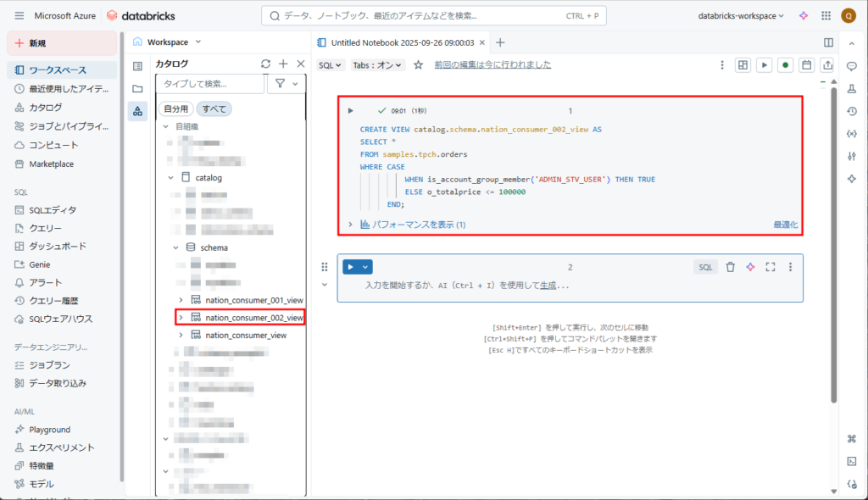The height and width of the screenshot is (500, 868).
Task: Toggle the すべて catalog filter
Action: tap(214, 108)
